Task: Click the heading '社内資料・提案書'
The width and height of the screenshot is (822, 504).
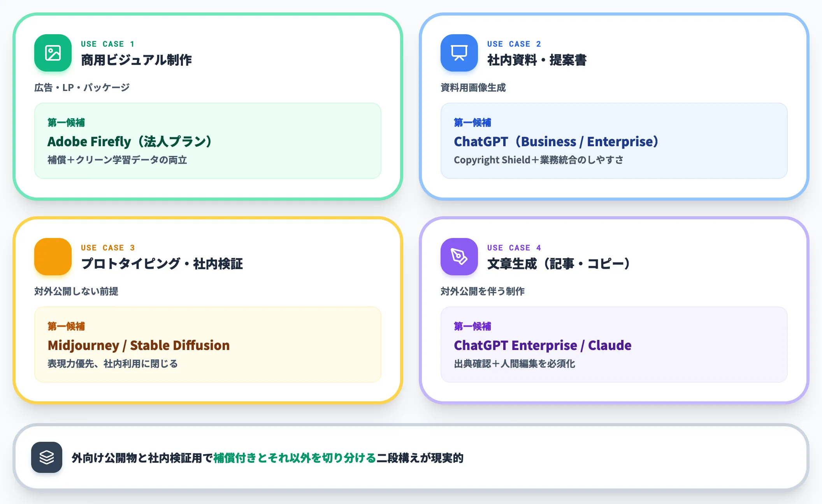Action: point(537,60)
